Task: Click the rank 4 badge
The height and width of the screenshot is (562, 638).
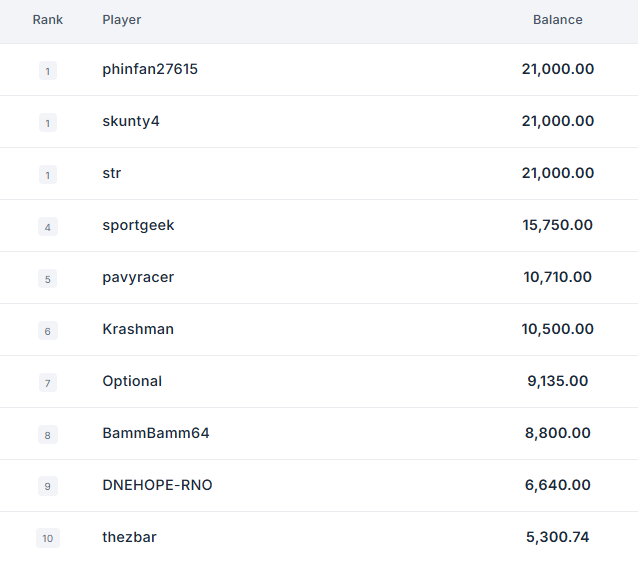Action: pyautogui.click(x=48, y=227)
